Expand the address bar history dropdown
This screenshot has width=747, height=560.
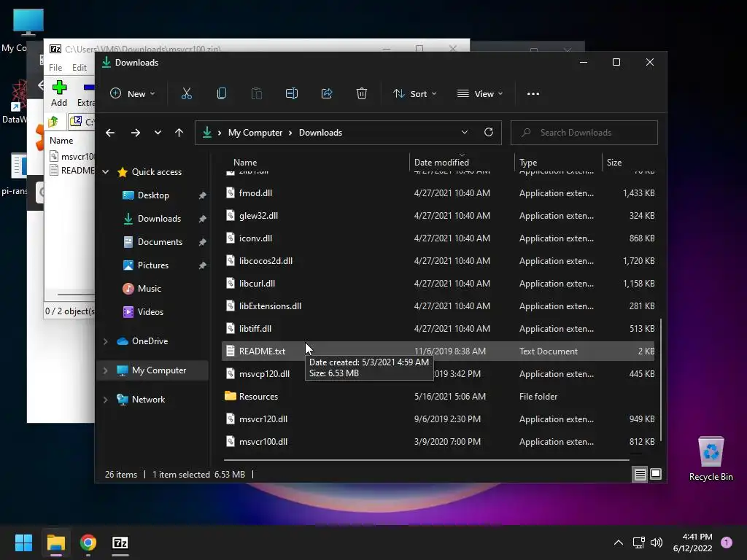tap(465, 133)
